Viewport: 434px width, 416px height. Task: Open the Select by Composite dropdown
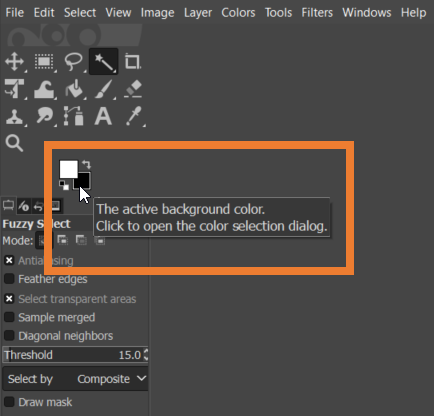coord(76,379)
